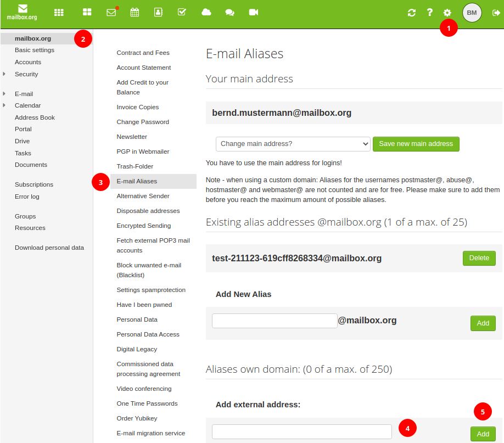Open the Chat speech bubbles icon
The height and width of the screenshot is (443, 504).
click(x=230, y=13)
